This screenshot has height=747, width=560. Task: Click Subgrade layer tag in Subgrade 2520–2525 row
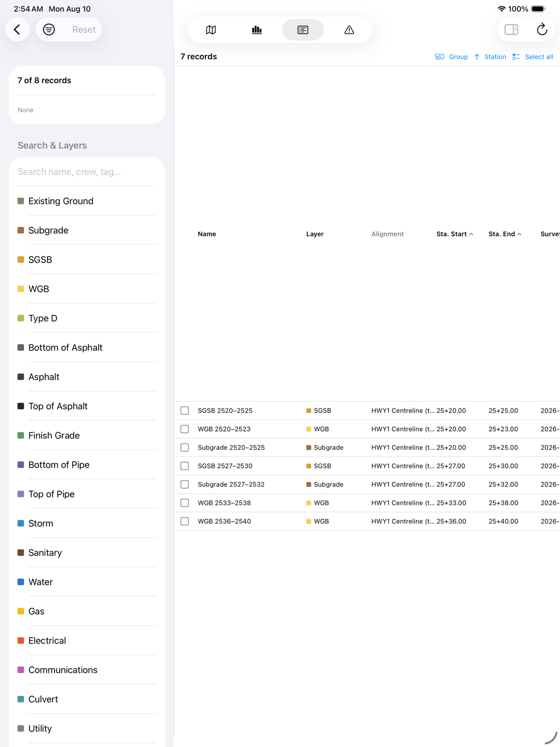point(325,448)
